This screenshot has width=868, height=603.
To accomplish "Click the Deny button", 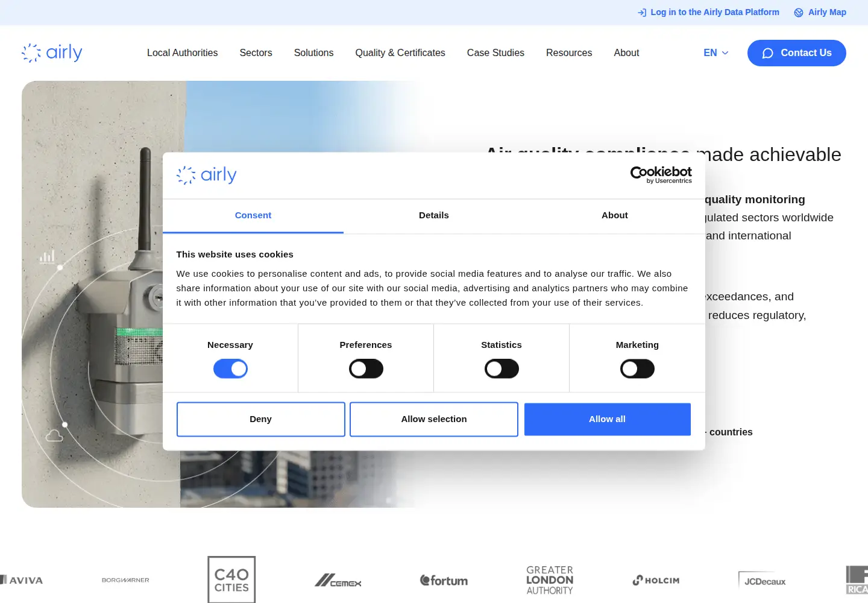I will click(x=261, y=419).
